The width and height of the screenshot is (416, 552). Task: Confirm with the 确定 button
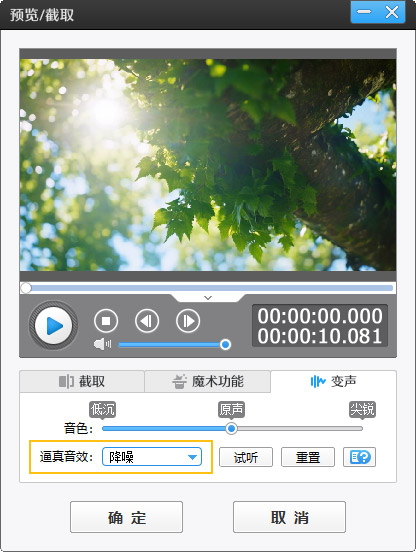(126, 517)
